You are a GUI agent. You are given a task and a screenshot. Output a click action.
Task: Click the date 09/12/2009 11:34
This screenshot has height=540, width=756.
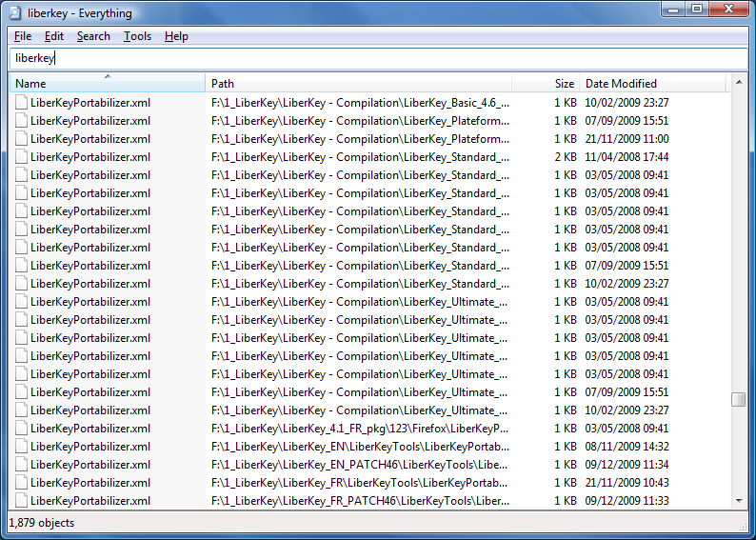click(x=627, y=465)
